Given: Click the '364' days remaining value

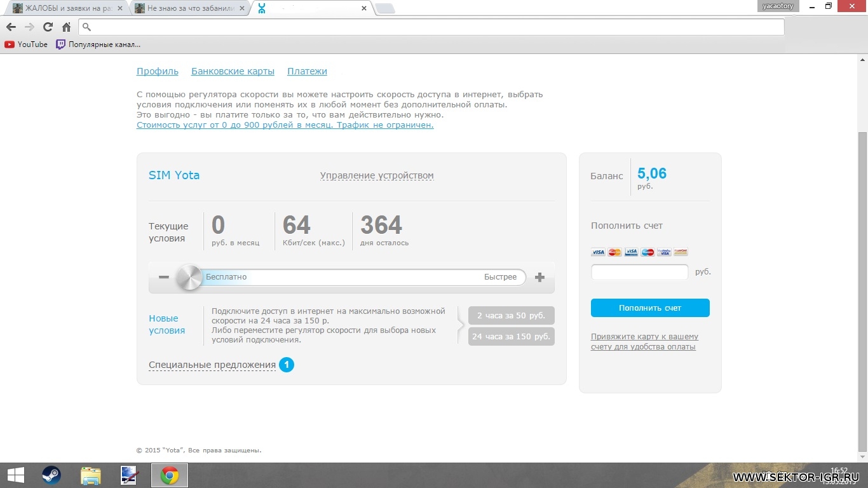Looking at the screenshot, I should tap(381, 225).
